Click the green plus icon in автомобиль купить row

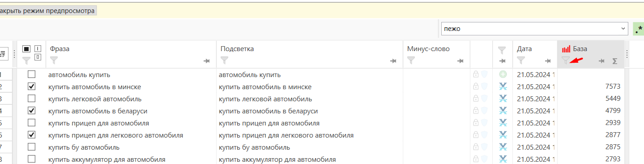coord(503,74)
